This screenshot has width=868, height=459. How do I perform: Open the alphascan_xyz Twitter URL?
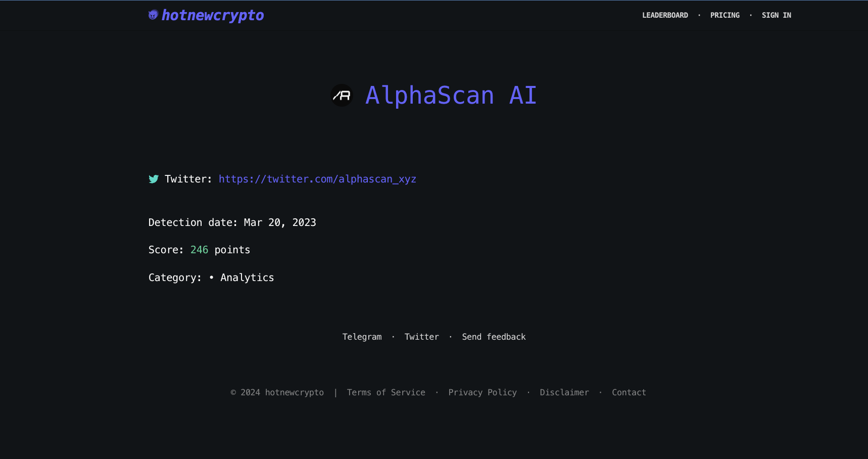317,179
